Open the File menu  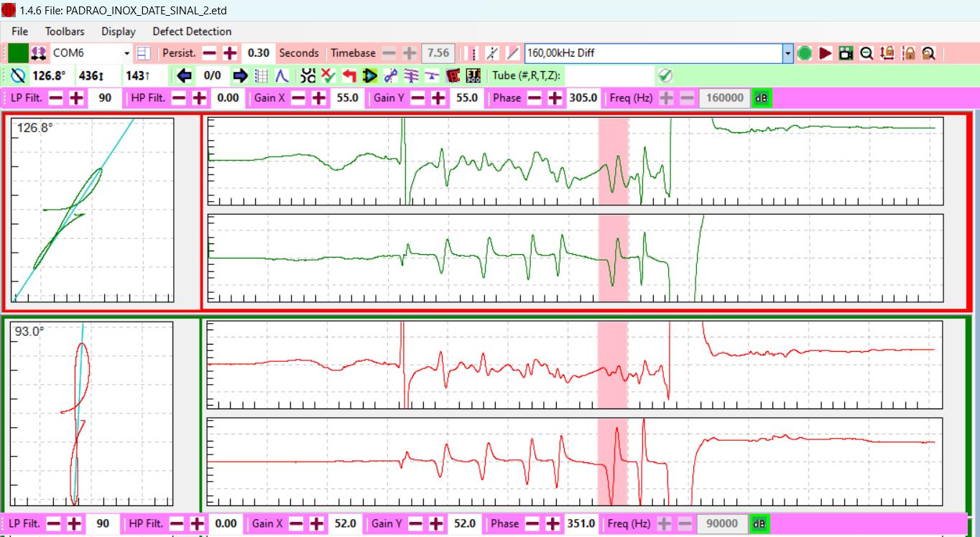coord(20,32)
